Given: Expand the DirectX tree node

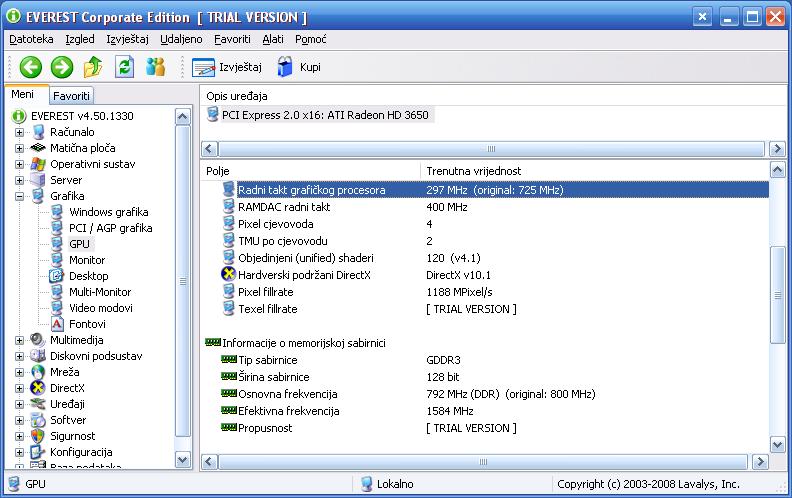Looking at the screenshot, I should (19, 388).
